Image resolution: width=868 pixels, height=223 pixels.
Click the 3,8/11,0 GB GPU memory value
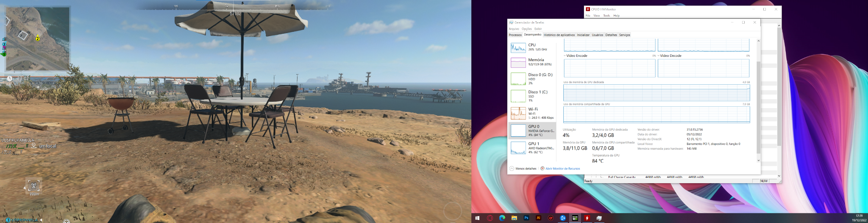click(575, 148)
